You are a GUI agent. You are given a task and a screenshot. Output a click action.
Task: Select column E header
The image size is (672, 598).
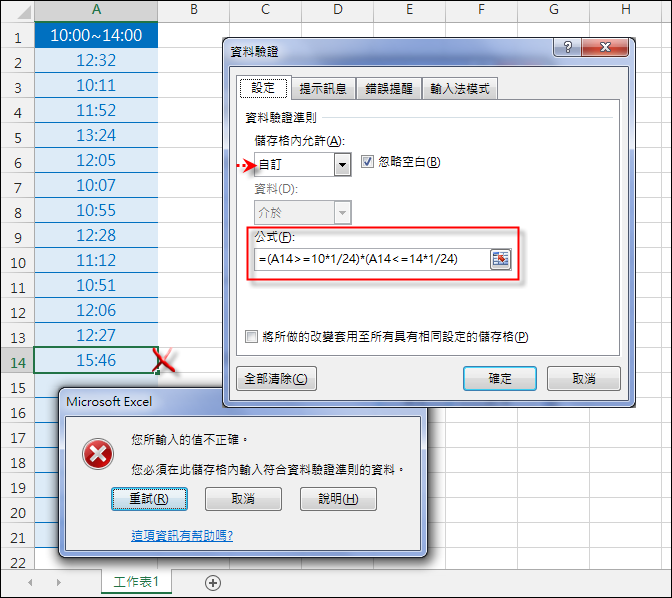[x=409, y=10]
